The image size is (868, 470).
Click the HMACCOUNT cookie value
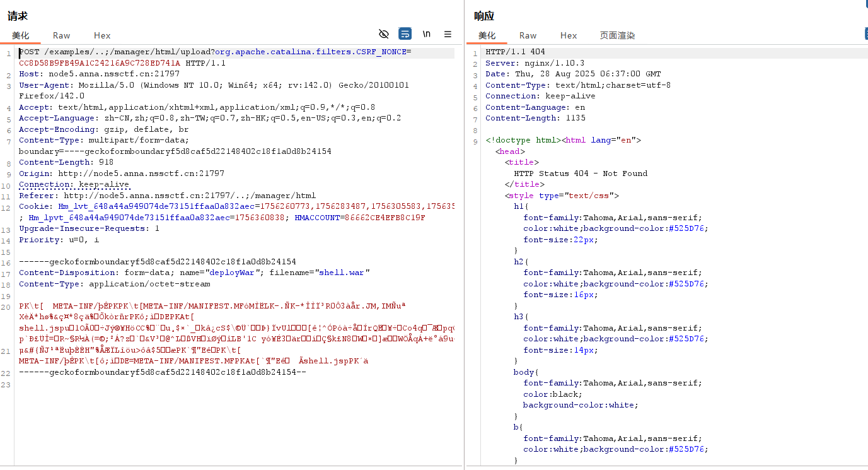point(385,218)
